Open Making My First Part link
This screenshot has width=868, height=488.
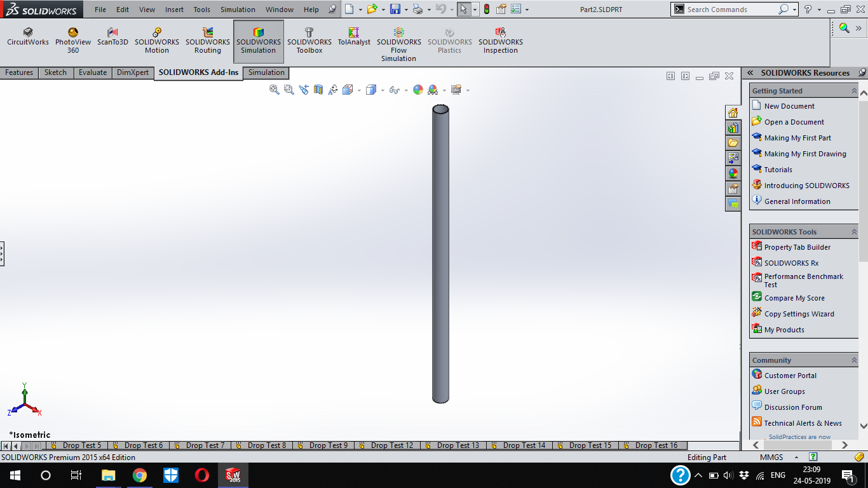coord(797,138)
